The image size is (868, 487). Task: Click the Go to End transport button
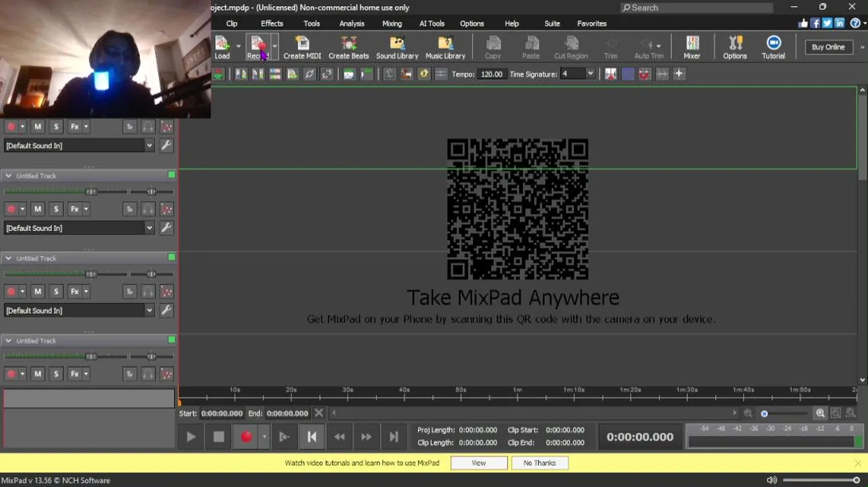(393, 437)
